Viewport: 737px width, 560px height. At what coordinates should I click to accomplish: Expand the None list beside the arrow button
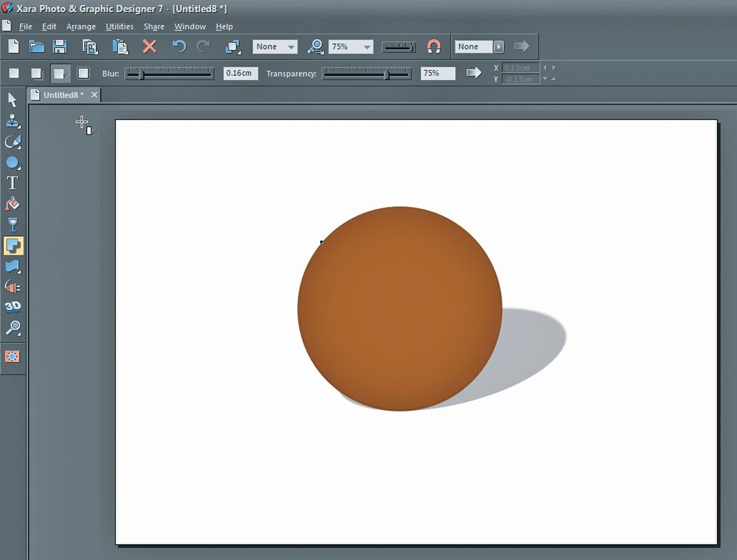tap(498, 47)
